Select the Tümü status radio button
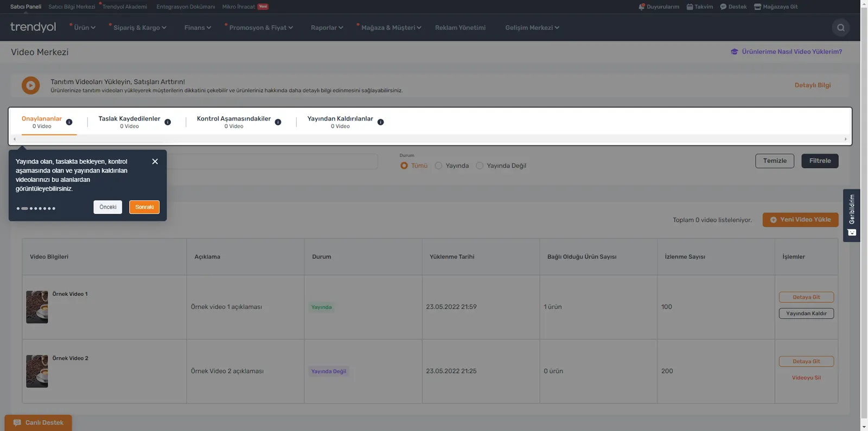 pos(404,166)
